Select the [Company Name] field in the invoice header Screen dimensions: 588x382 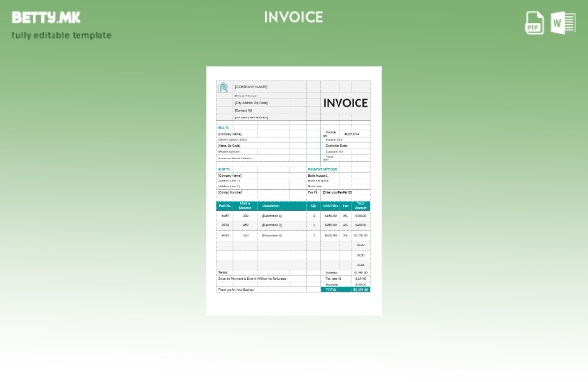251,87
